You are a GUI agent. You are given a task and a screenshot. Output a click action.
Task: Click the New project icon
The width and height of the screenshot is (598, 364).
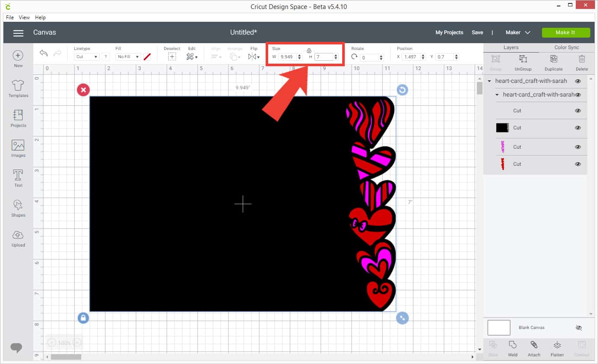pyautogui.click(x=18, y=56)
